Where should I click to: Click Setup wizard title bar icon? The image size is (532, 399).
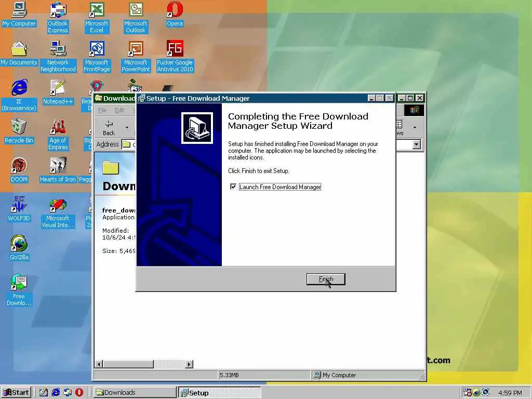[141, 98]
